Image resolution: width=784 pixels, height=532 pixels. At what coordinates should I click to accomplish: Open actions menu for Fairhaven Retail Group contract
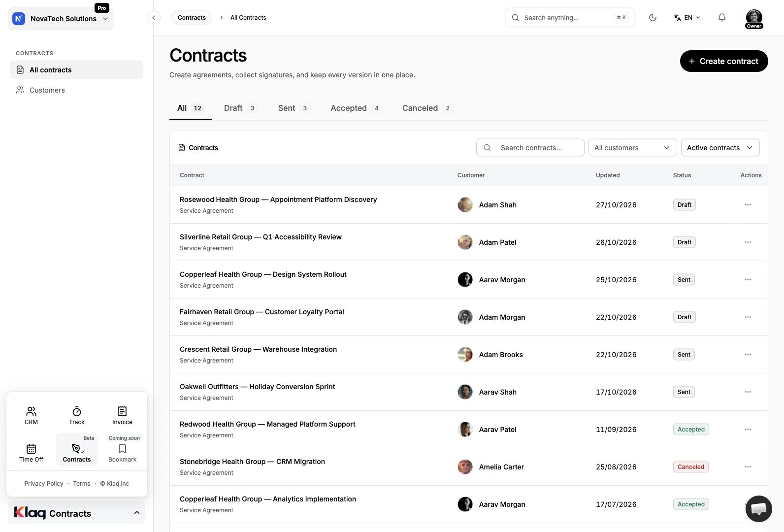(x=748, y=317)
